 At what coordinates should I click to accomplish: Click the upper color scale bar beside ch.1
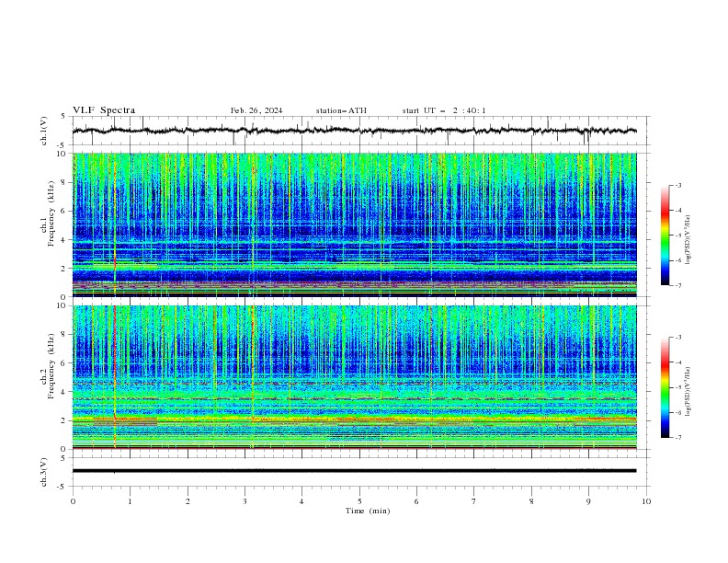pos(665,236)
